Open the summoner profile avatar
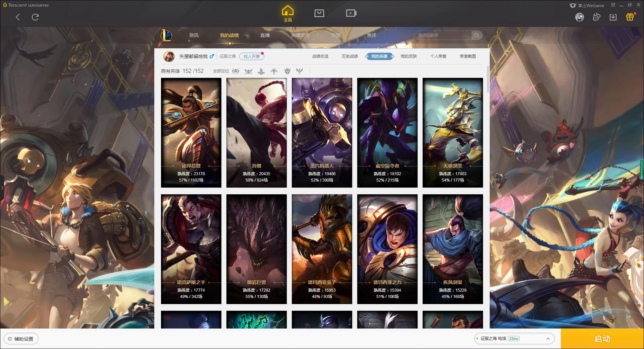644x349 pixels. [169, 56]
